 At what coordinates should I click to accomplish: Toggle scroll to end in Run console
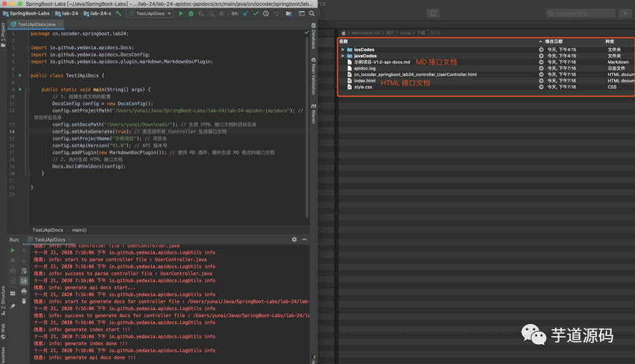(x=24, y=281)
